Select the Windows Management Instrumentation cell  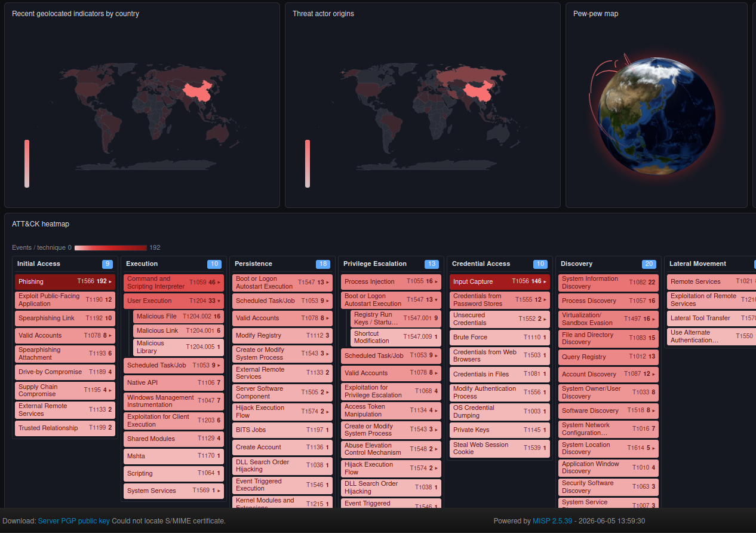tap(174, 401)
